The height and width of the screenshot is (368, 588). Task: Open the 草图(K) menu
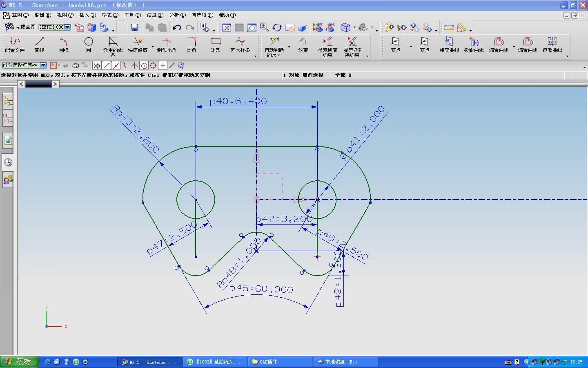pyautogui.click(x=20, y=15)
